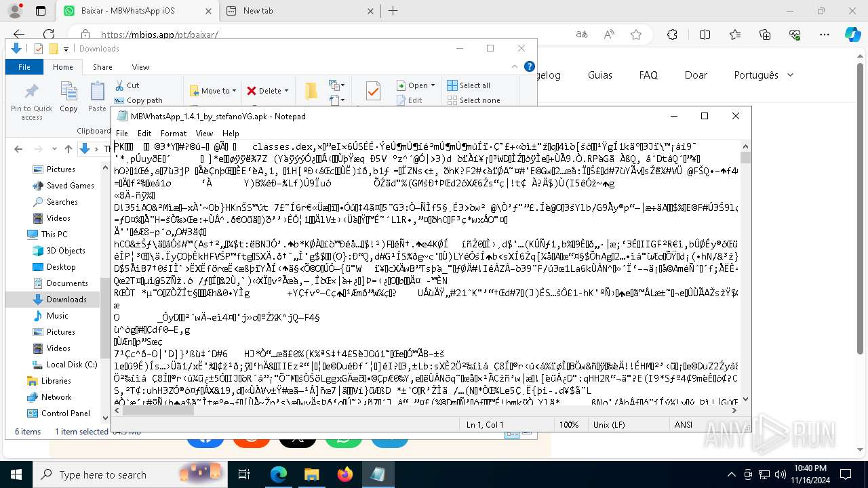
Task: Open Browser essentials heart icon
Action: (795, 35)
